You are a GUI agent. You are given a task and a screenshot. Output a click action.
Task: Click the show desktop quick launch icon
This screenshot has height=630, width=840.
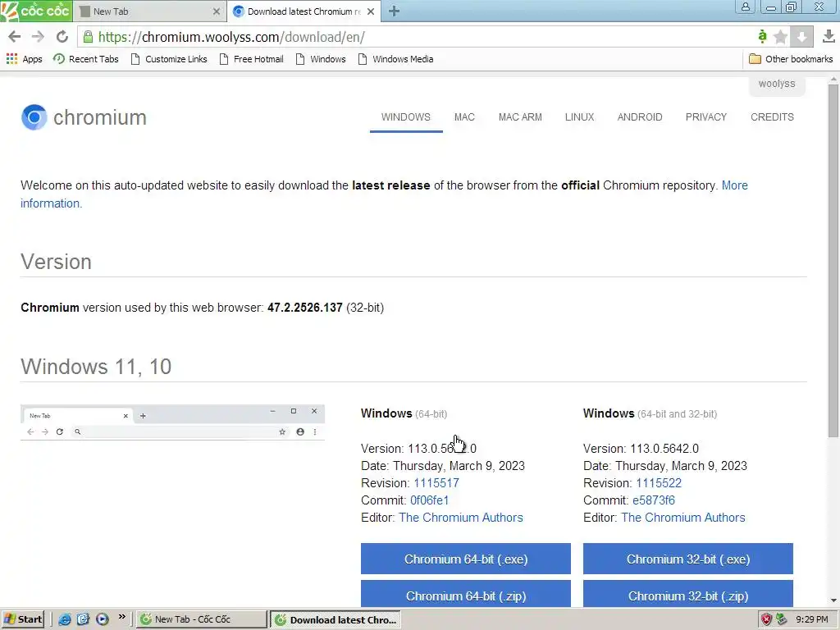point(83,619)
